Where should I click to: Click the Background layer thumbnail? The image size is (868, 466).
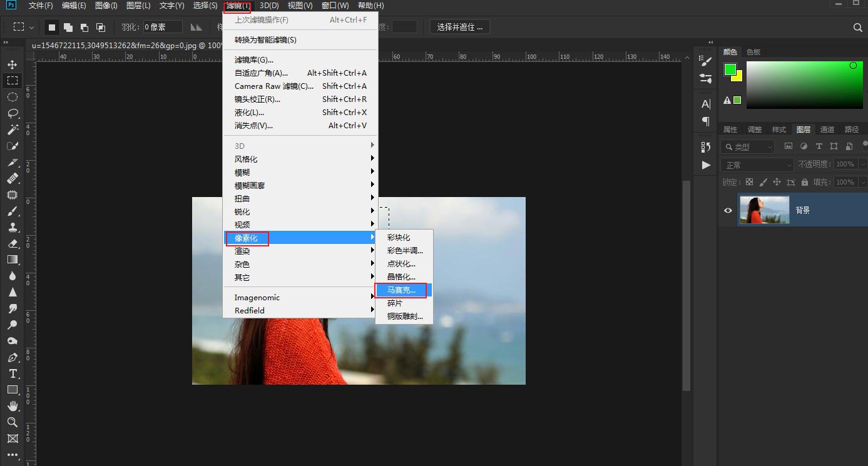point(764,211)
